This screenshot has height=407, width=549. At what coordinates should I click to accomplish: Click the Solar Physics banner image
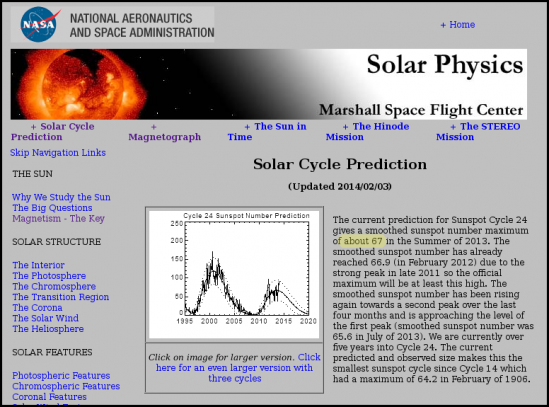pyautogui.click(x=269, y=84)
